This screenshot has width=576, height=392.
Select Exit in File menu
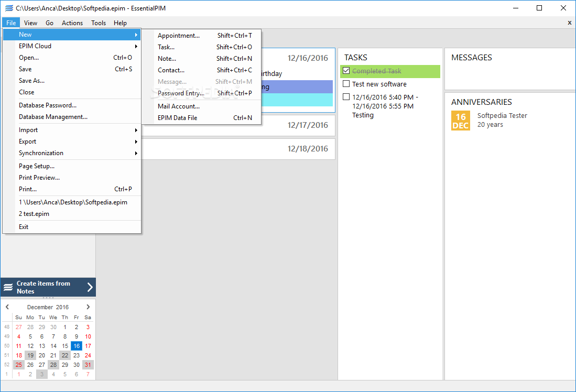[x=72, y=227]
